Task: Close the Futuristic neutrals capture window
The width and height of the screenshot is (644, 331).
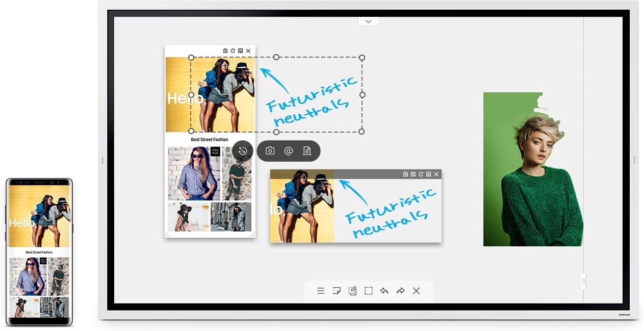Action: coord(436,174)
